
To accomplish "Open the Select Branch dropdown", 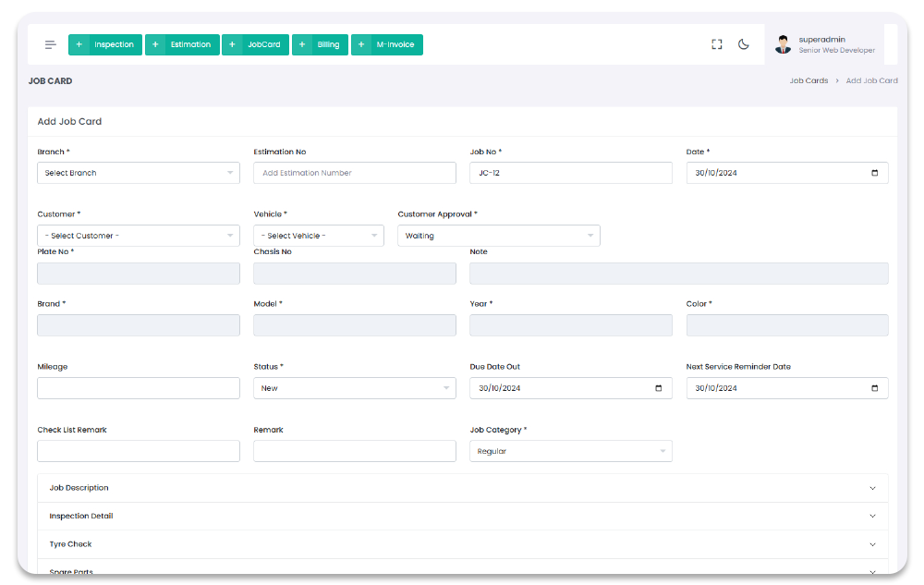I will pos(139,173).
